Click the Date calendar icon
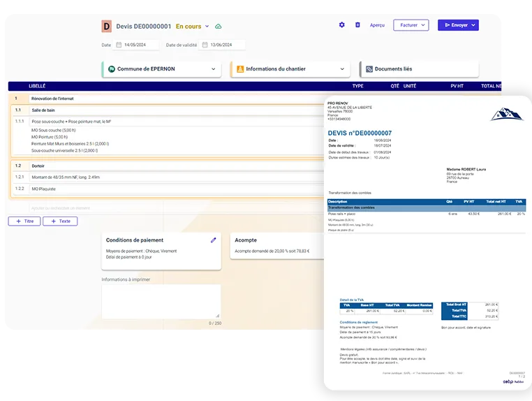 click(119, 45)
